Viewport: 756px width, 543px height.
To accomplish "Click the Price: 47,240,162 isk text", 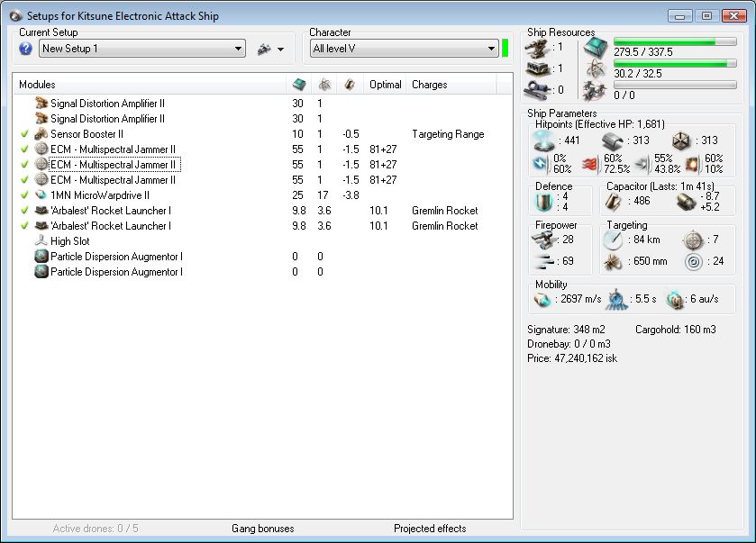I will 572,358.
